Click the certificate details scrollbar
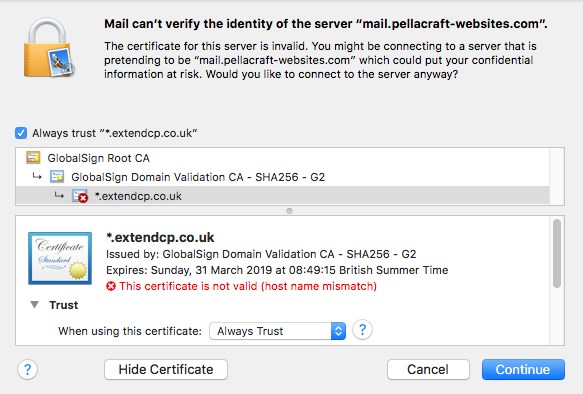Viewport: 583px width, 394px height. coord(557,253)
